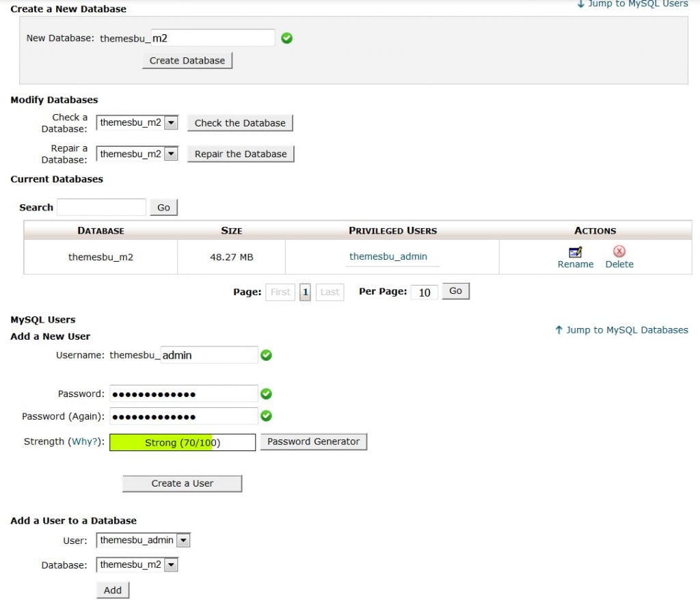Screen dimensions: 700x600
Task: Click the Per Page number field
Action: tap(425, 292)
